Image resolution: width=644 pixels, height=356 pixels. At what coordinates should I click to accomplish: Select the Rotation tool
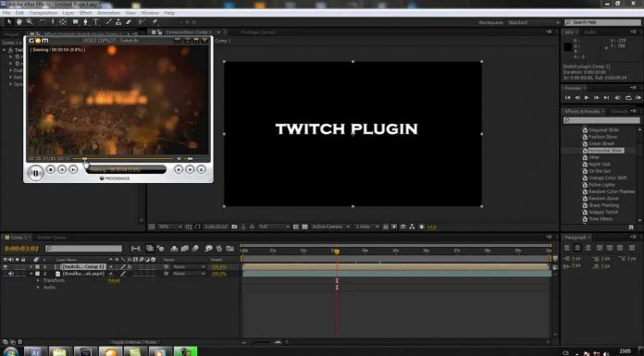click(43, 22)
